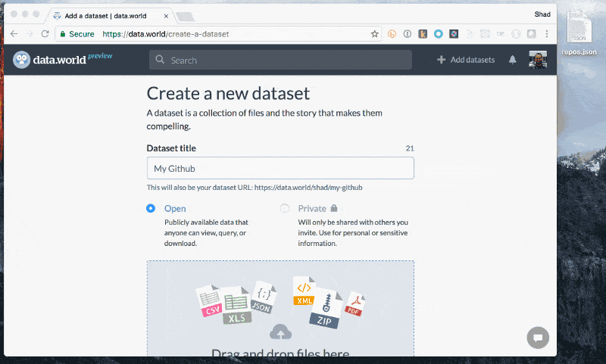606x364 pixels.
Task: Select the Private radio button
Action: pos(285,208)
